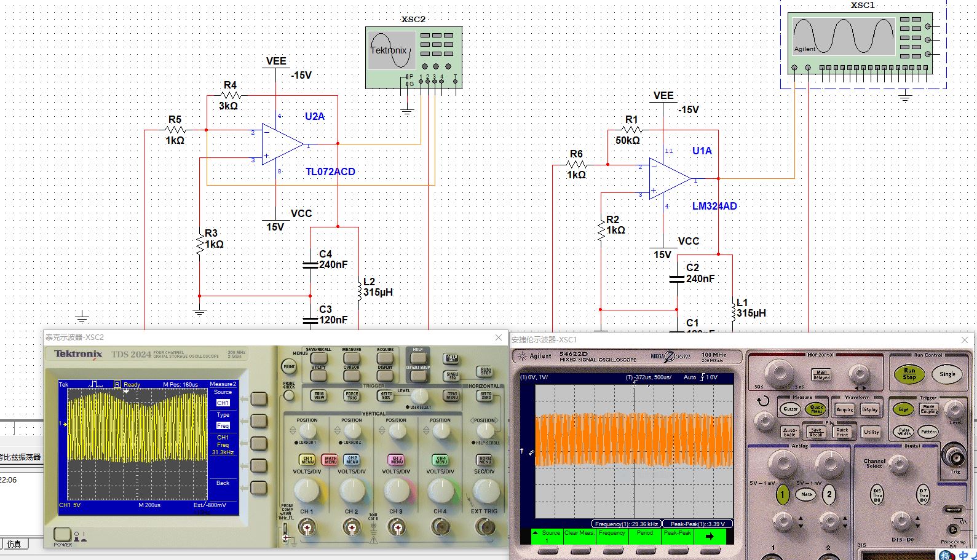Select the XSC1 Agilent instrument in schematic
Viewport: 977px width, 560px height.
(x=860, y=42)
